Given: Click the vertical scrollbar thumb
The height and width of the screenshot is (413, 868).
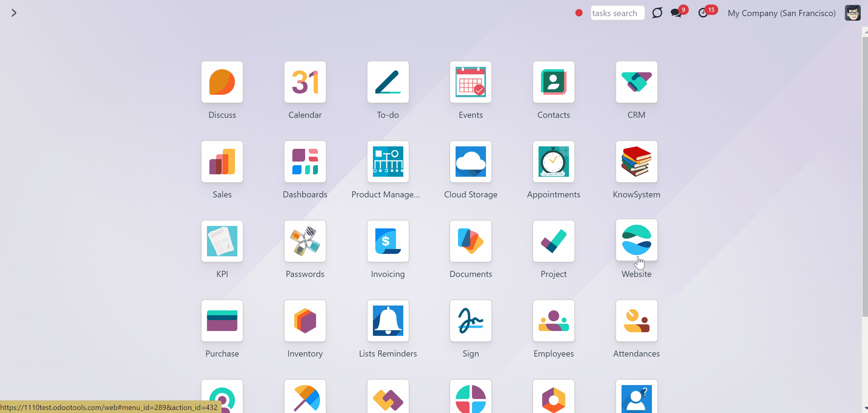Looking at the screenshot, I should coord(865,177).
